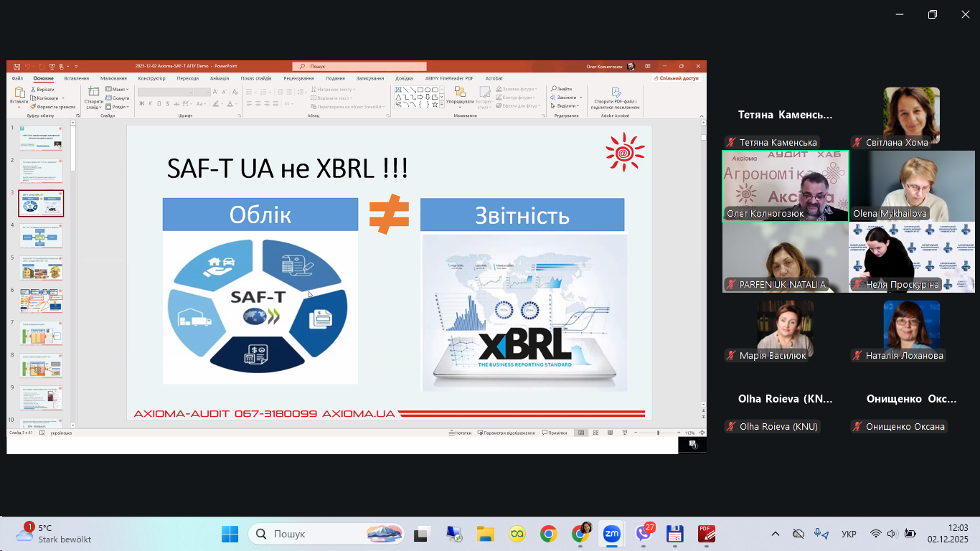Click Cut (Вирізати) in clipboard group
The image size is (980, 551).
tap(44, 89)
